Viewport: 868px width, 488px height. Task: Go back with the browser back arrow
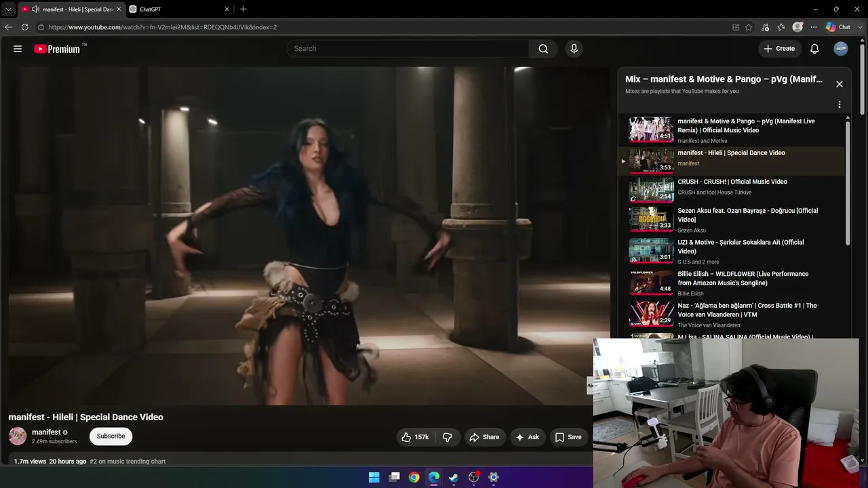[x=8, y=27]
